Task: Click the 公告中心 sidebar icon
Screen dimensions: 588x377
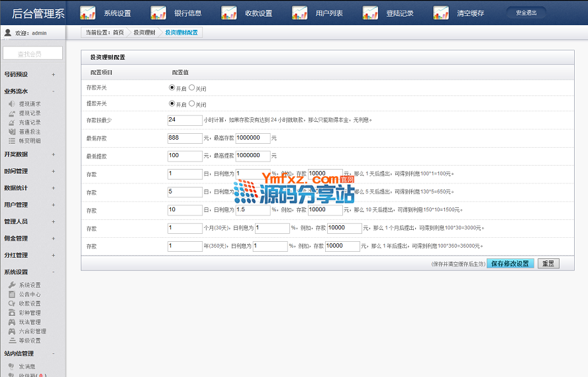Action: point(12,294)
